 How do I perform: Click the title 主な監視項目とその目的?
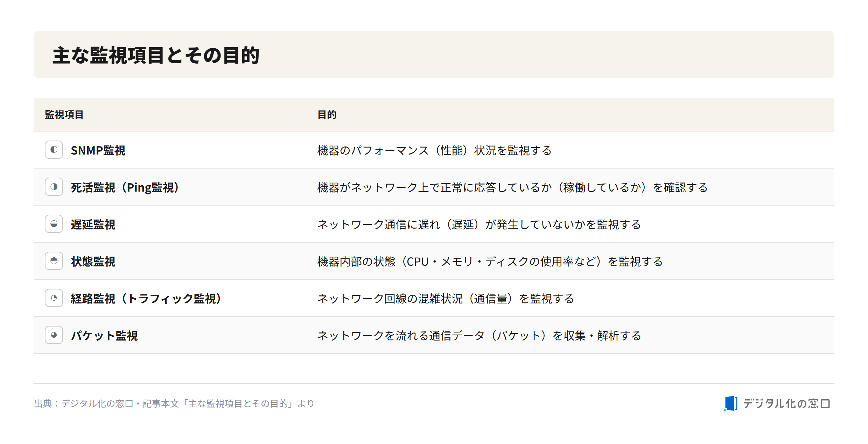pos(156,55)
